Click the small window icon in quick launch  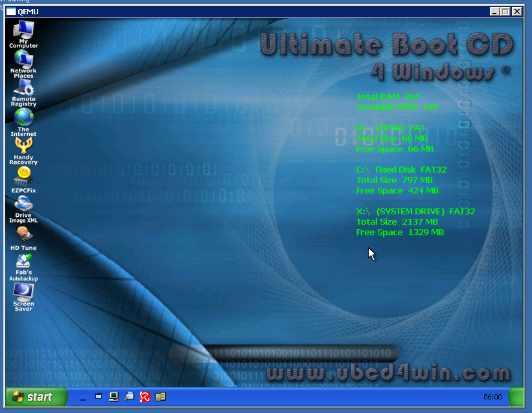pyautogui.click(x=98, y=396)
